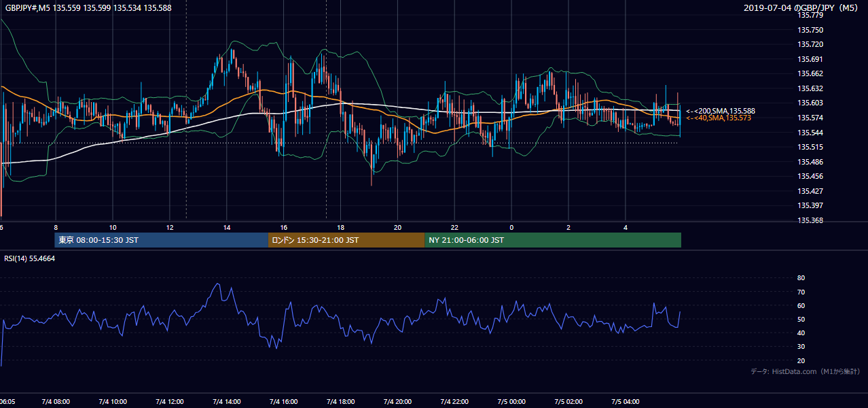
Task: Click hour tick 12 under the price chart
Action: tap(170, 227)
